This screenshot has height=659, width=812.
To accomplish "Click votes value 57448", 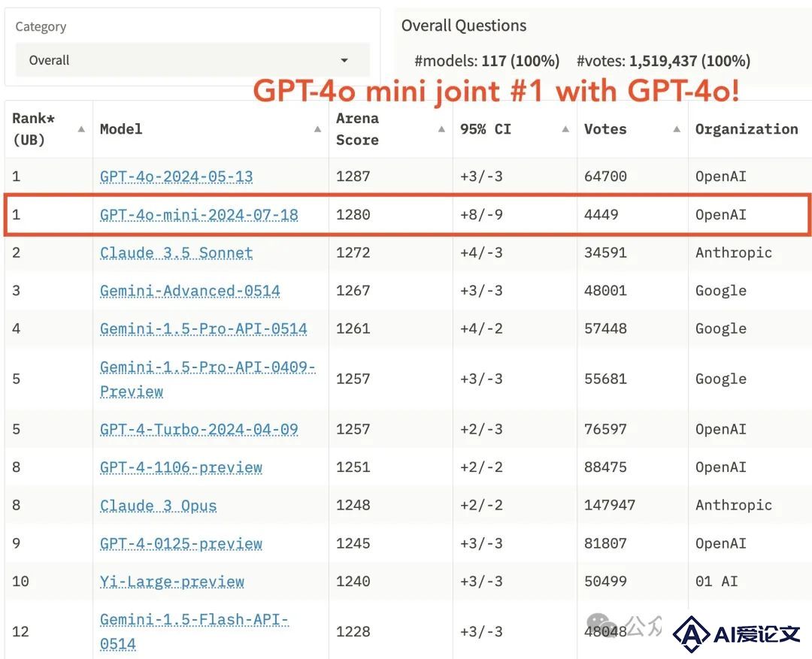I will coord(605,328).
